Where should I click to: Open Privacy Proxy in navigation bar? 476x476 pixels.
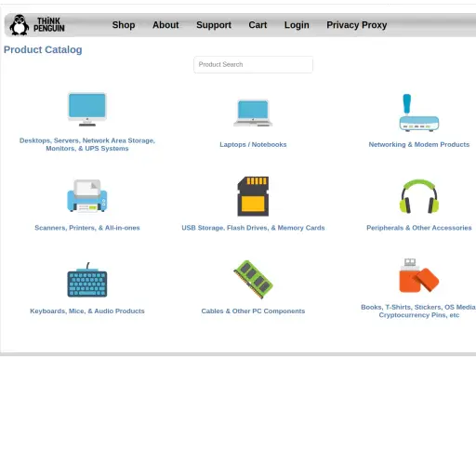point(357,25)
